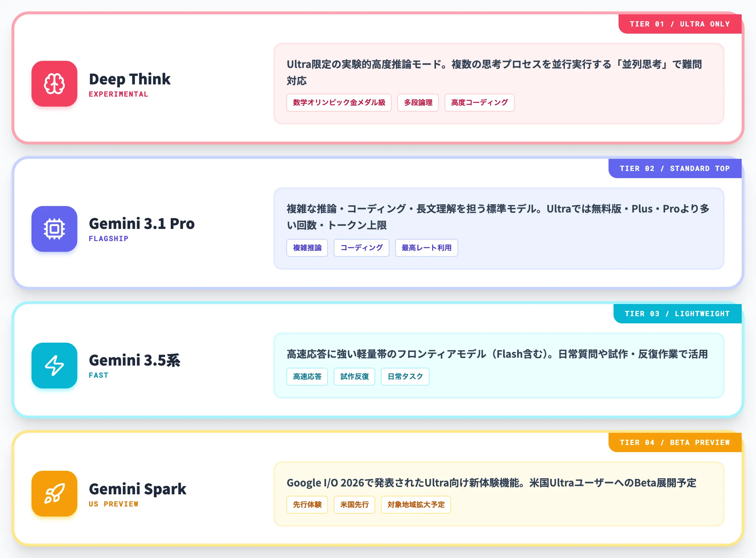
Task: Click the Gemini Spark title
Action: tap(137, 489)
